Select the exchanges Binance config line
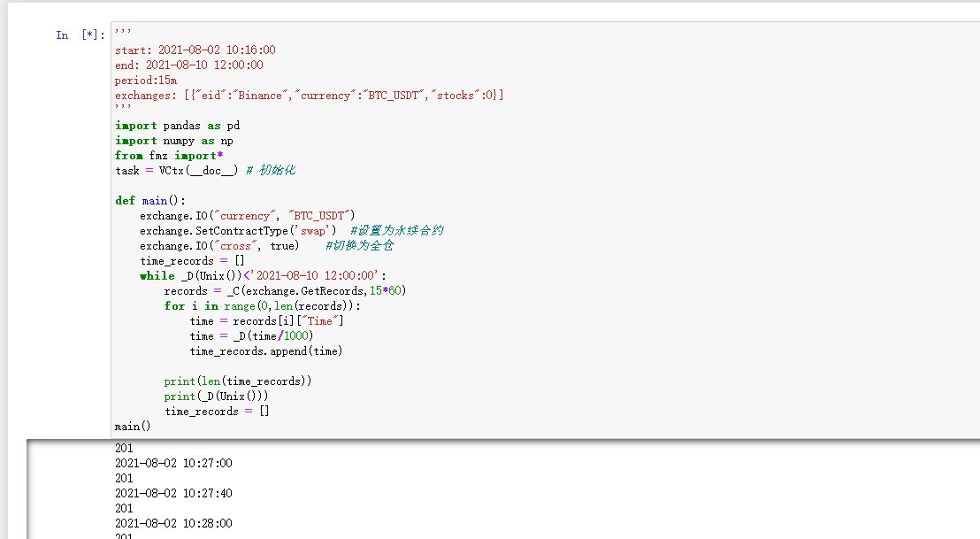 coord(310,96)
